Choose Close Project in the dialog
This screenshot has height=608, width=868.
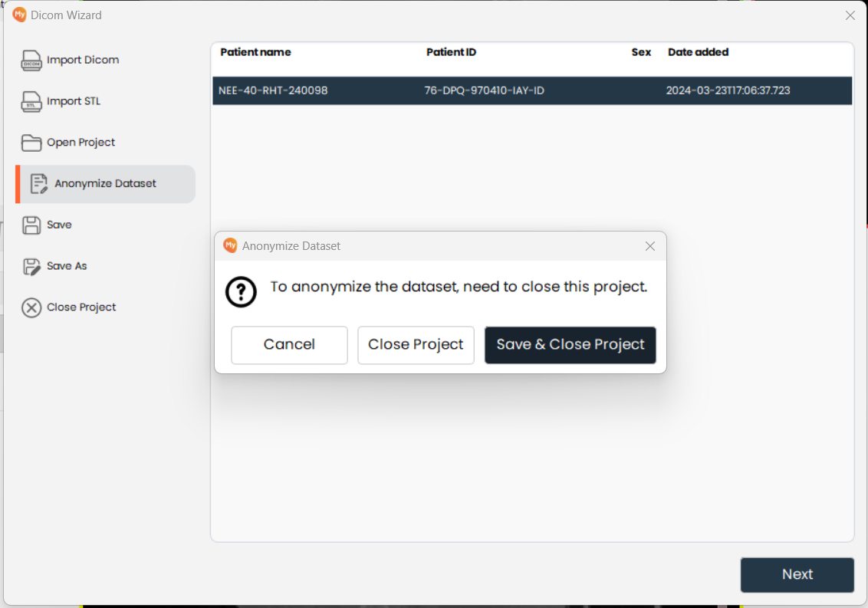tap(416, 345)
